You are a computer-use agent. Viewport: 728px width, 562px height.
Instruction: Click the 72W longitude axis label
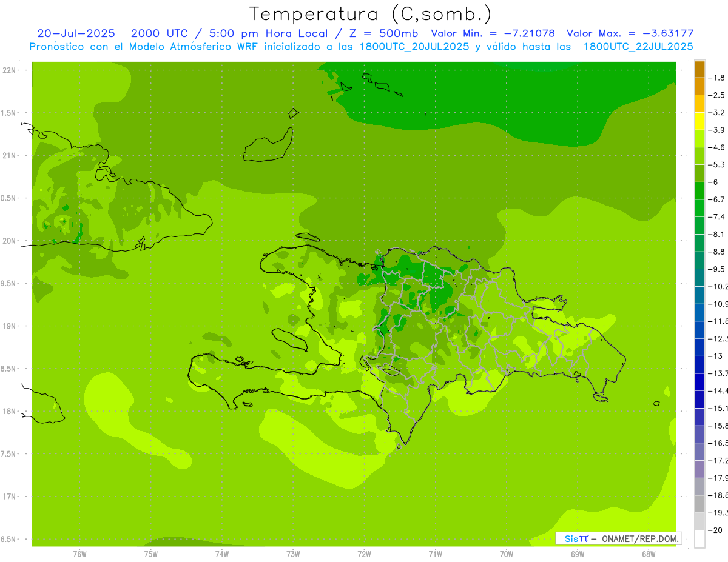click(364, 554)
